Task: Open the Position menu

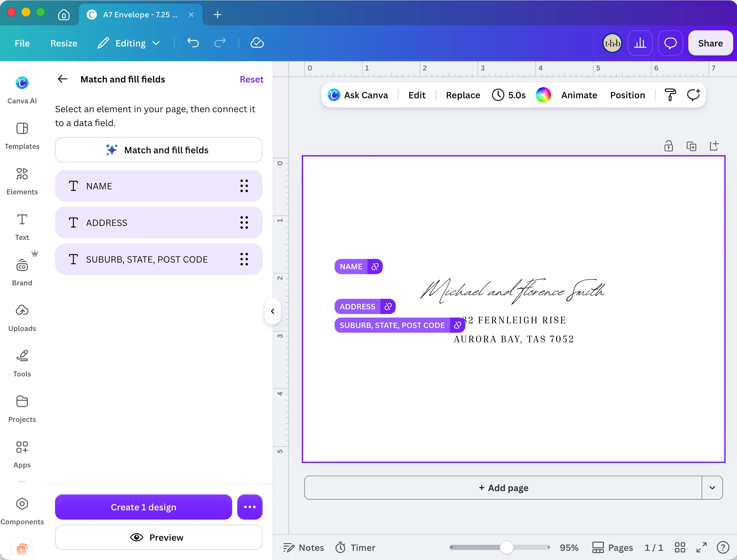Action: tap(628, 95)
